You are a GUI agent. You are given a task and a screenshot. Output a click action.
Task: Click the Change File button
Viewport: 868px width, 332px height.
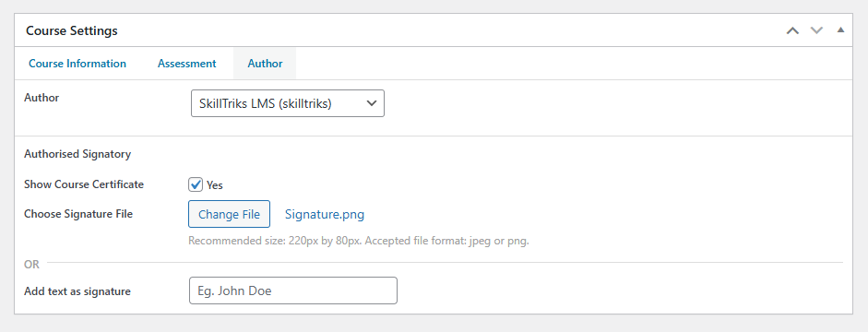(x=229, y=214)
